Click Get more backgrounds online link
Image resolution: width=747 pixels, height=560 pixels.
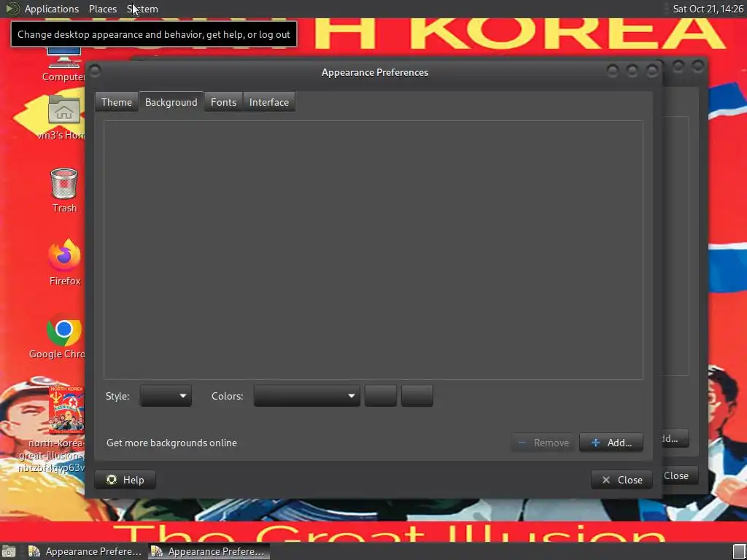tap(171, 443)
